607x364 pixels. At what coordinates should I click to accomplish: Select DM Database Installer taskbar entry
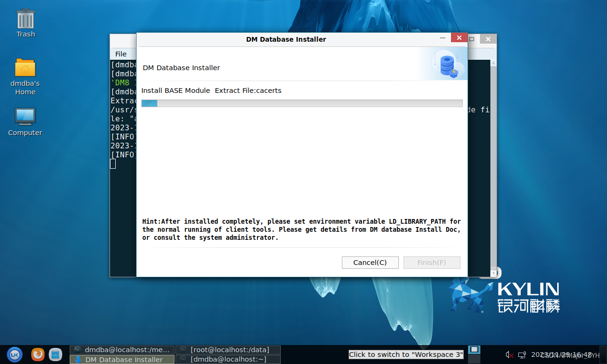(x=122, y=359)
